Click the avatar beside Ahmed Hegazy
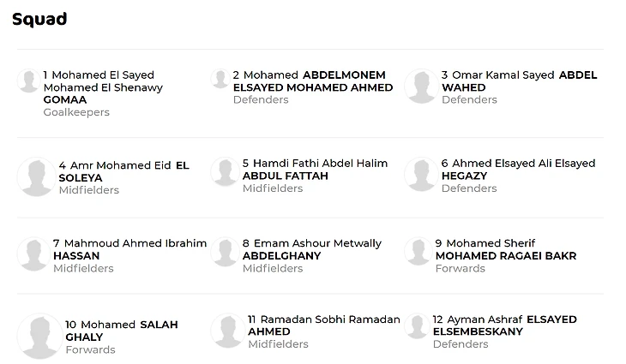Screen dimensions: 626x364 [x=422, y=174]
